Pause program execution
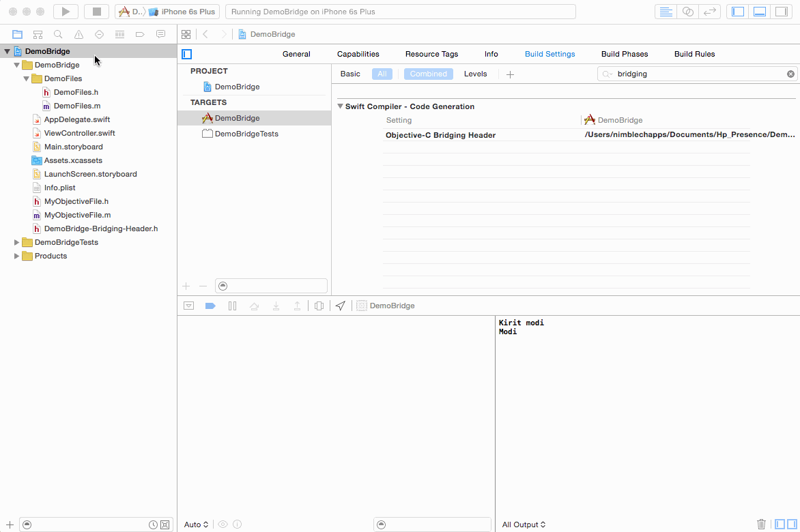Viewport: 800px width, 532px height. (x=232, y=306)
